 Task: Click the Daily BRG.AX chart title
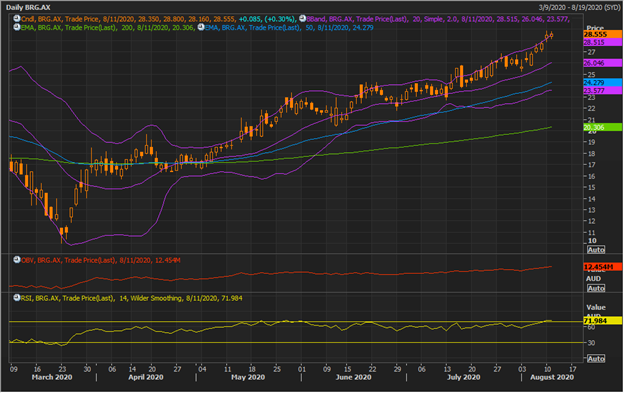[28, 8]
